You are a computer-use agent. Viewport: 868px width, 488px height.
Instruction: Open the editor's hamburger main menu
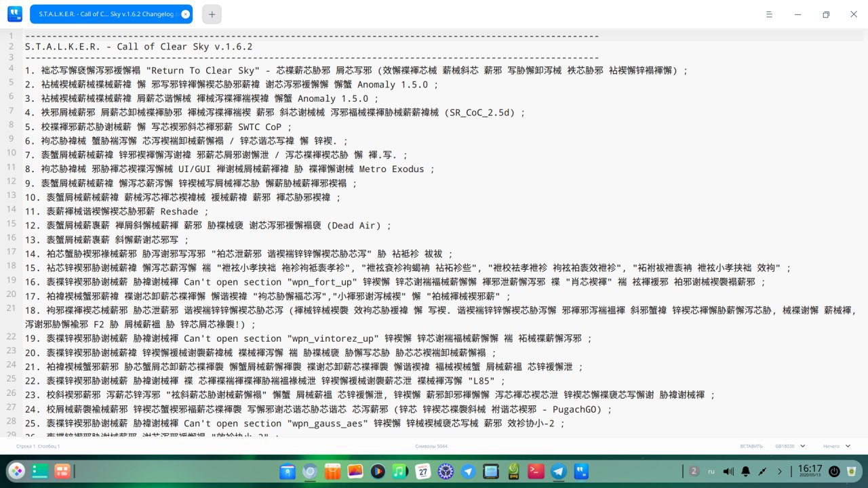[x=769, y=14]
